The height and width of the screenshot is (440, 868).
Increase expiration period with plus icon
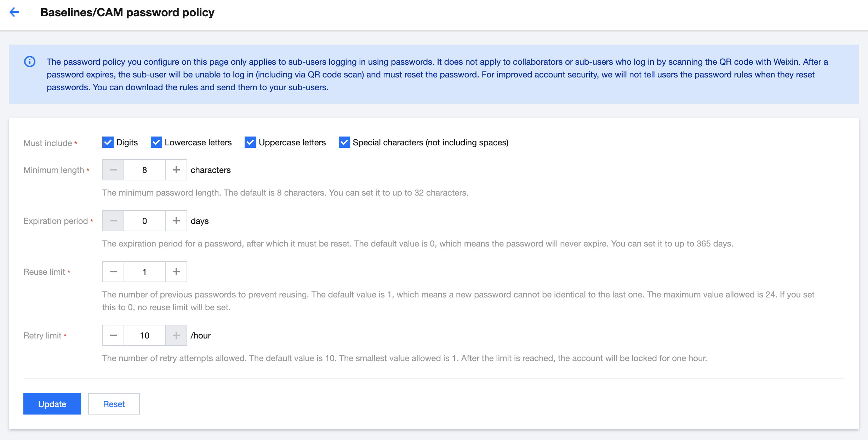pyautogui.click(x=176, y=221)
